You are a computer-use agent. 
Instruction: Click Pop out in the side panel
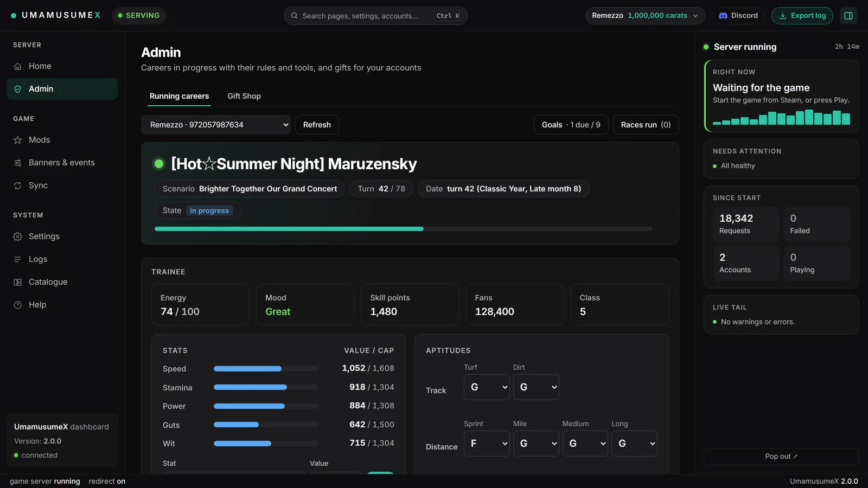pyautogui.click(x=781, y=457)
